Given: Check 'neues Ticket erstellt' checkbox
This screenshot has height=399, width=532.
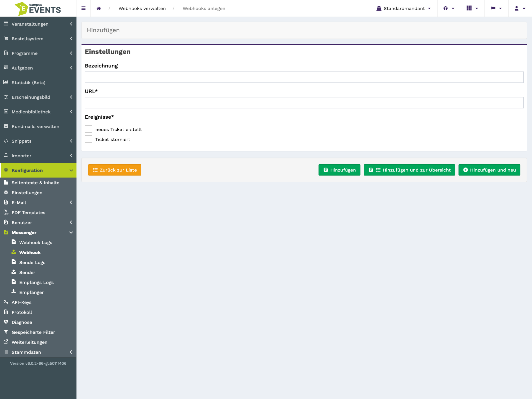Looking at the screenshot, I should coord(88,129).
